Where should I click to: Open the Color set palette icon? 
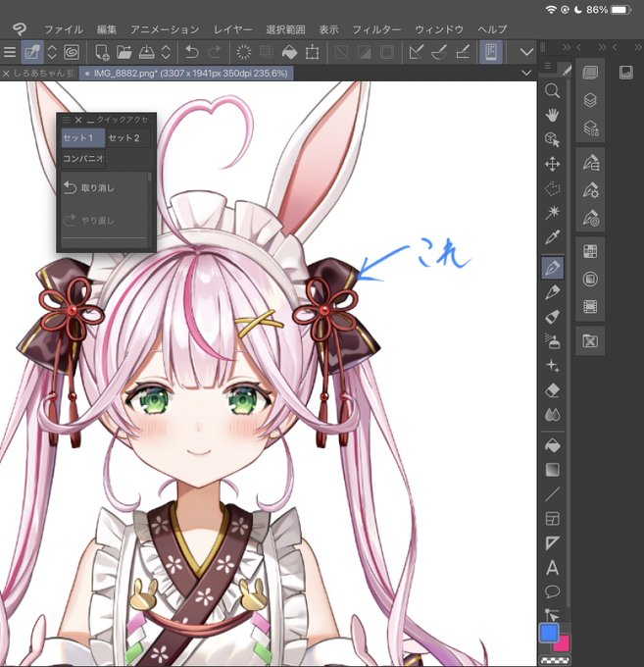pos(590,251)
